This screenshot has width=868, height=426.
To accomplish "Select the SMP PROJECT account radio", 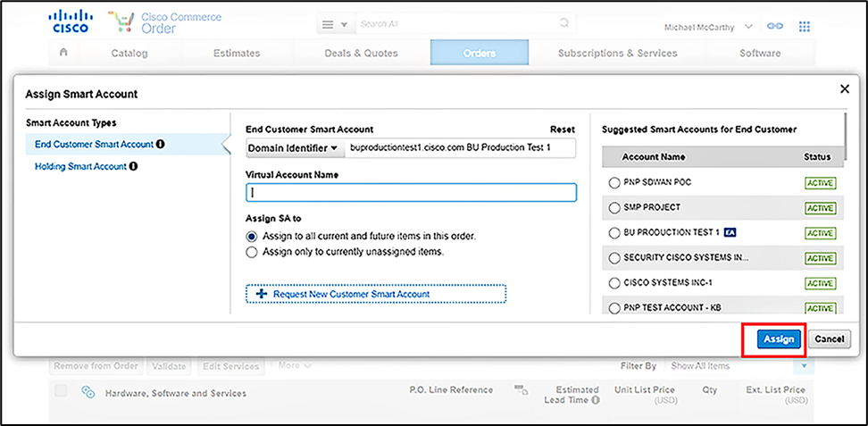I will click(613, 208).
